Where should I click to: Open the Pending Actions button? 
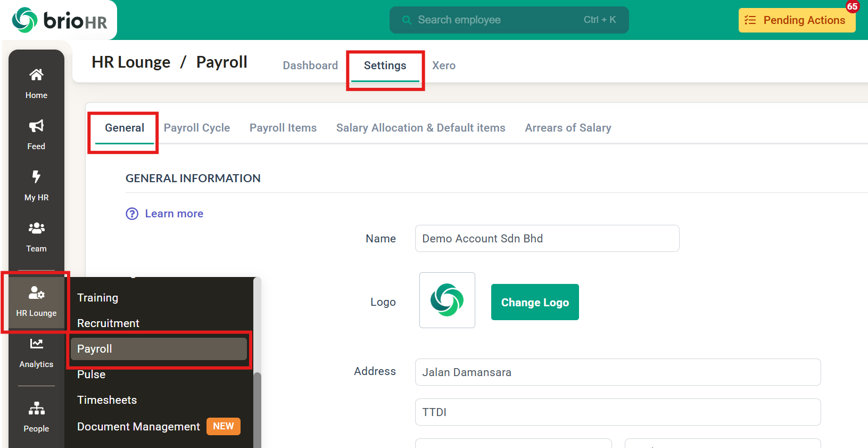point(797,20)
